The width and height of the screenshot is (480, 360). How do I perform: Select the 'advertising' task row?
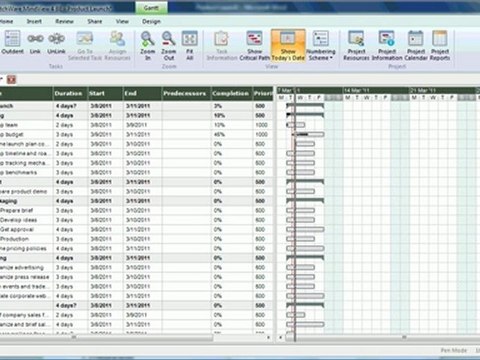pos(136,268)
